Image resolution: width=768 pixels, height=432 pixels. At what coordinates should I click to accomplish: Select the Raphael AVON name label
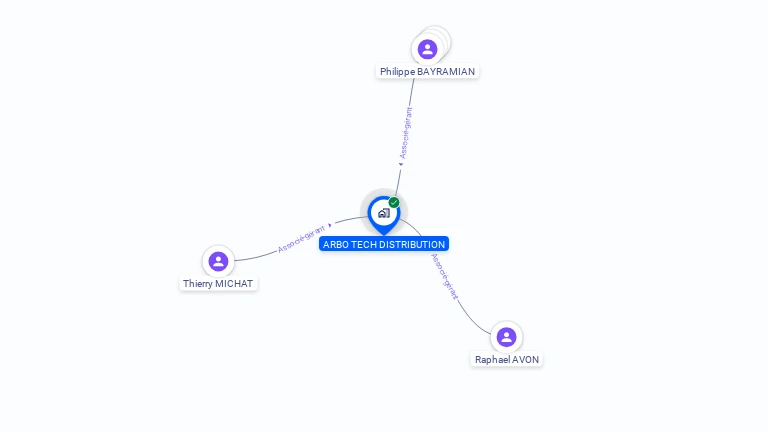[x=506, y=360]
